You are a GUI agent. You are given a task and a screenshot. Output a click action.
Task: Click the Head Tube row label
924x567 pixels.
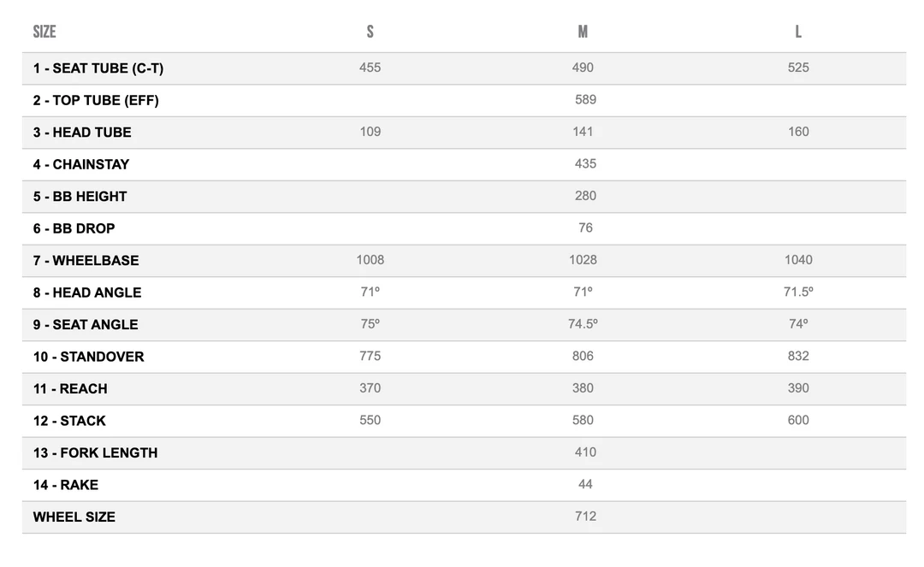82,133
